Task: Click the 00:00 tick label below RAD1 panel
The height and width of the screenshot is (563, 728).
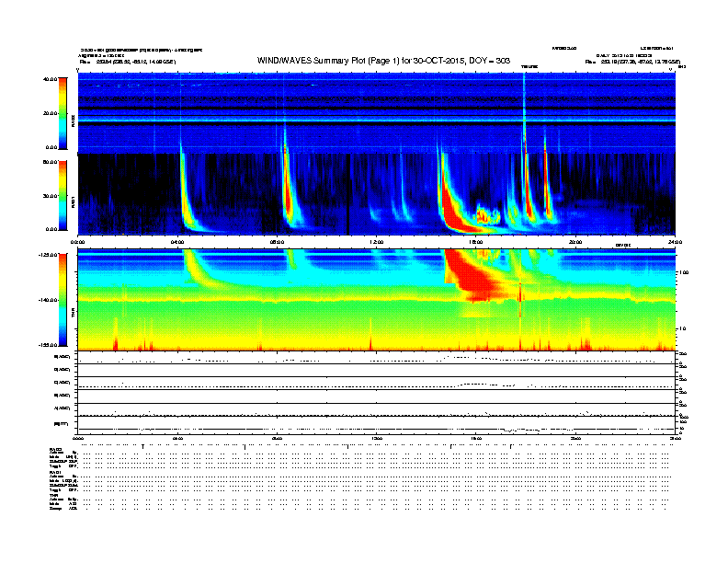Action: [77, 242]
